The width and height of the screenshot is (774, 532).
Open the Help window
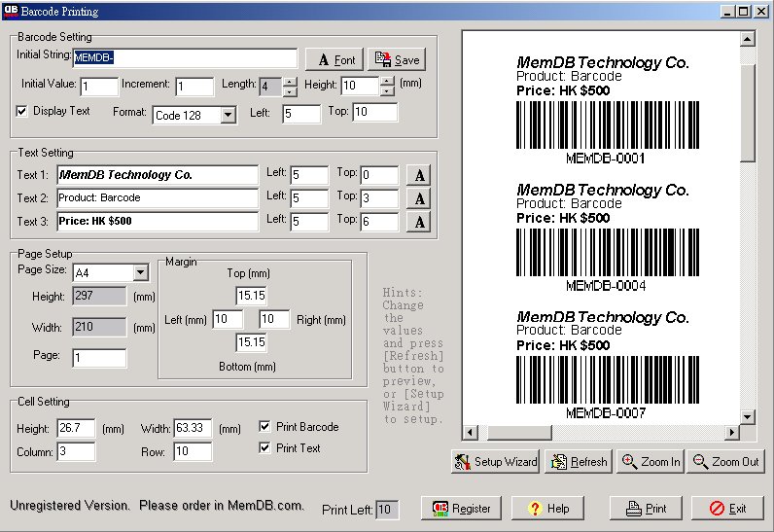coord(547,509)
